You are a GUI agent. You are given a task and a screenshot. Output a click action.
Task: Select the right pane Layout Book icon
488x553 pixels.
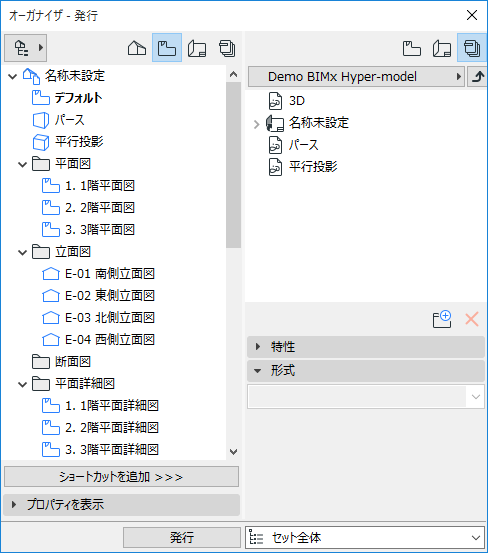click(441, 48)
